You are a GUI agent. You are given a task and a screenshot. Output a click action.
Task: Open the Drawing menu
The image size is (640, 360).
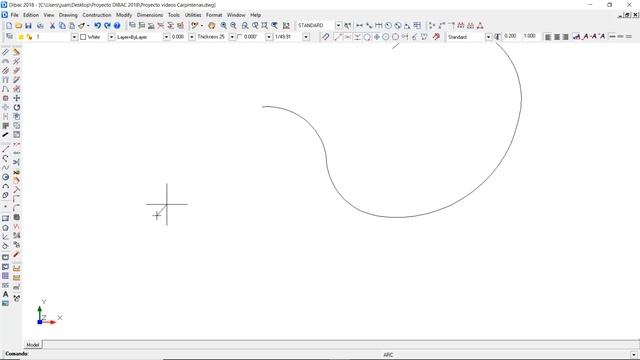(x=68, y=15)
